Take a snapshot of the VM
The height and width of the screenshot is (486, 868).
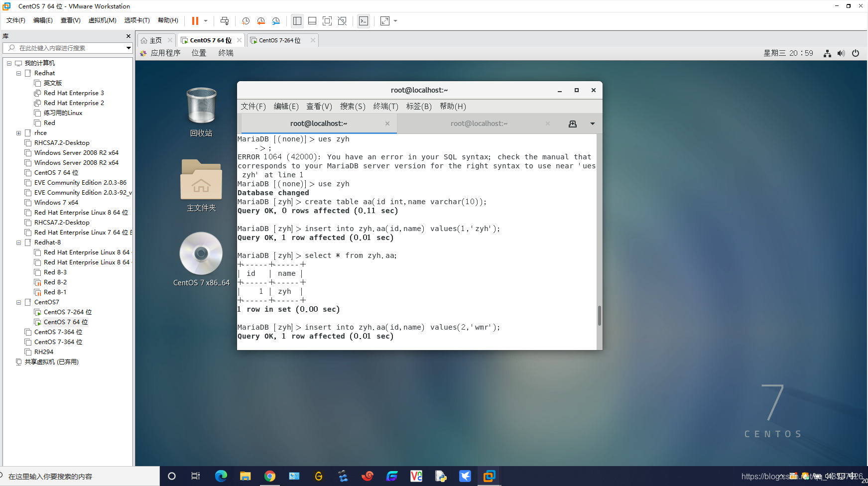tap(246, 21)
